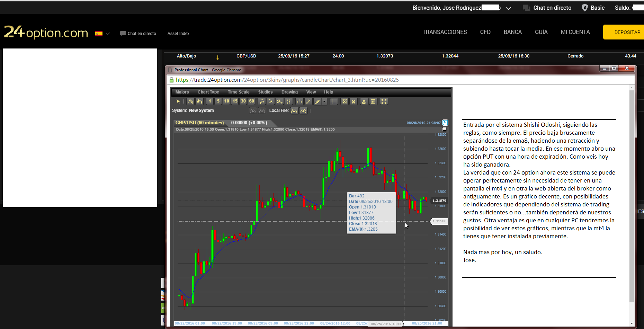Click the chart popup vertical scrollbar
The image size is (644, 329).
click(632, 206)
